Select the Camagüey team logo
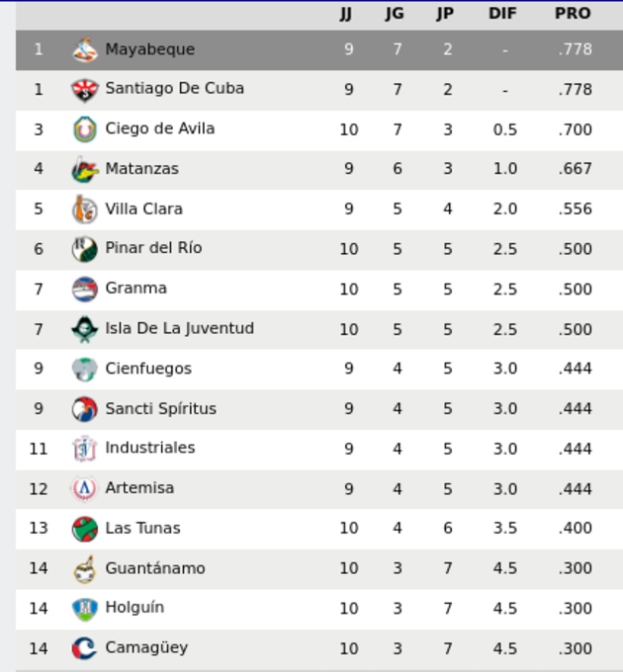This screenshot has width=623, height=672. coord(84,648)
